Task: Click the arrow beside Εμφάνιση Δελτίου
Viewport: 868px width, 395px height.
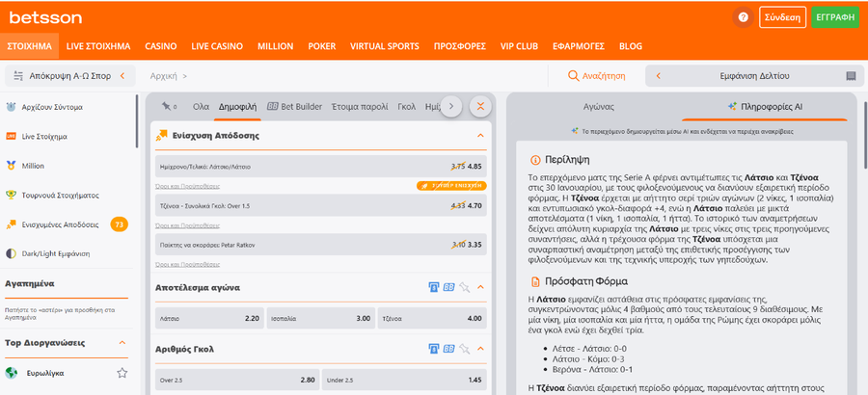Action: pyautogui.click(x=658, y=76)
